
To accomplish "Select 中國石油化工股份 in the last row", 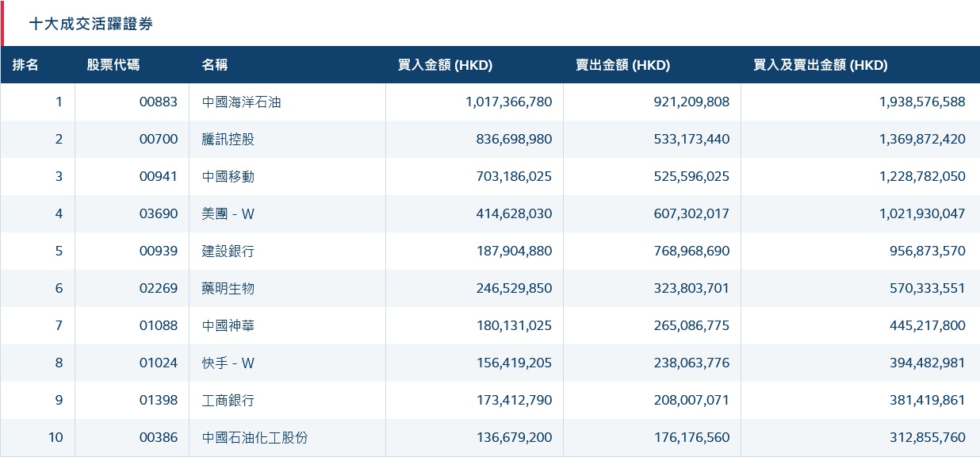I will 255,438.
